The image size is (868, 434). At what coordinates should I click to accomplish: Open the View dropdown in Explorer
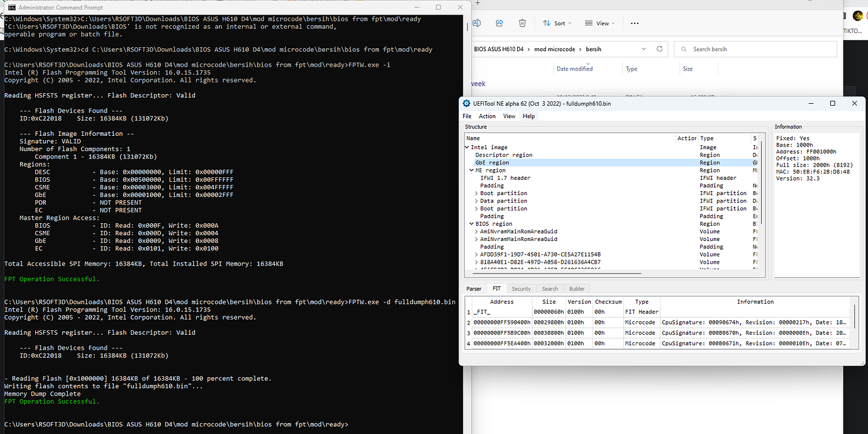click(598, 23)
